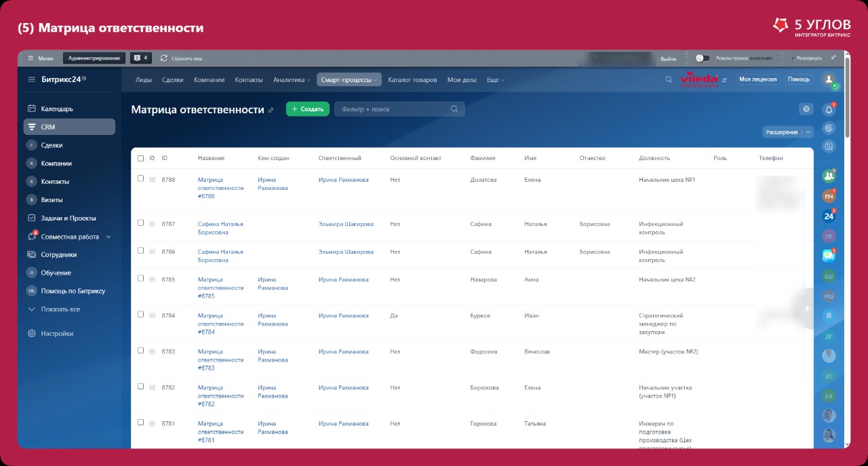Check the row 8785 checkbox
The image size is (868, 466).
click(x=140, y=278)
